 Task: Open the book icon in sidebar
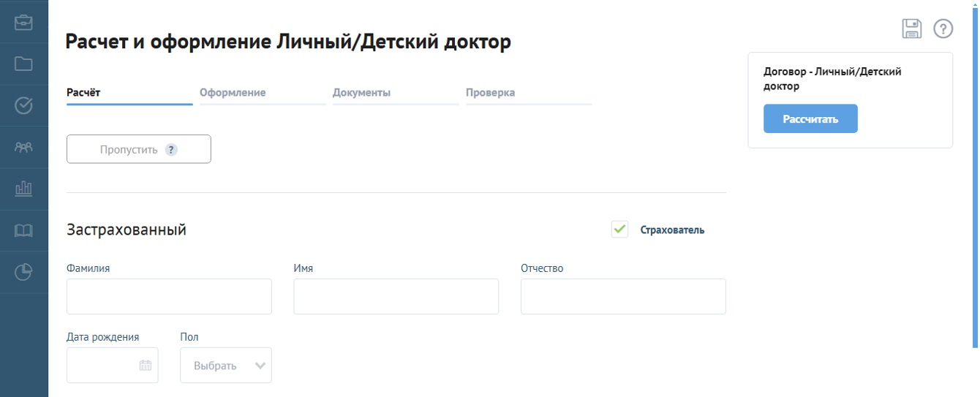click(x=23, y=231)
